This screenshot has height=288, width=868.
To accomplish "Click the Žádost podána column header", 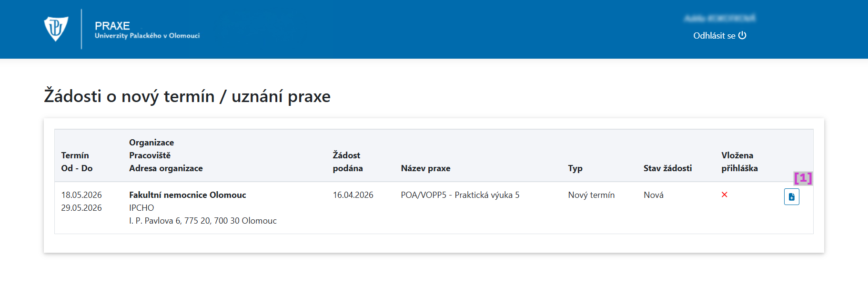I will tap(347, 162).
